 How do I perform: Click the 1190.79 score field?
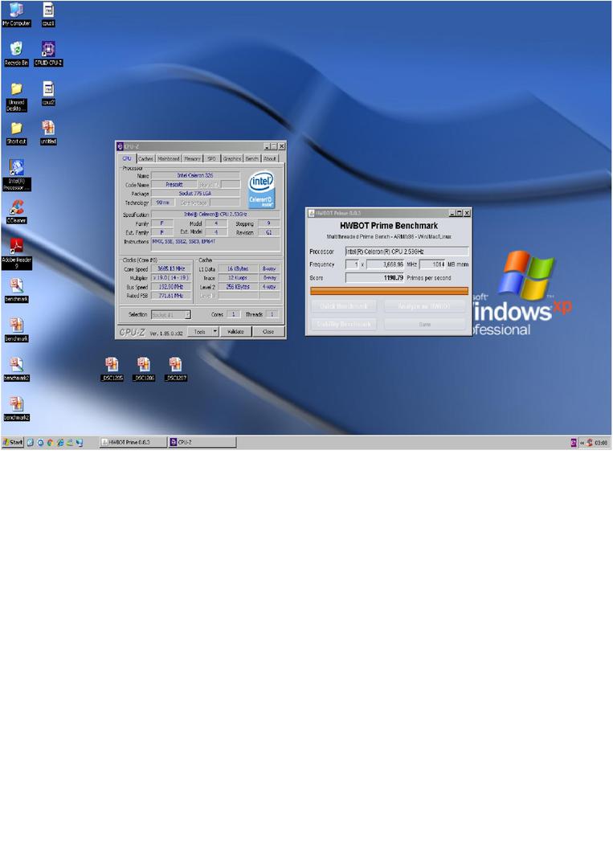tap(375, 278)
